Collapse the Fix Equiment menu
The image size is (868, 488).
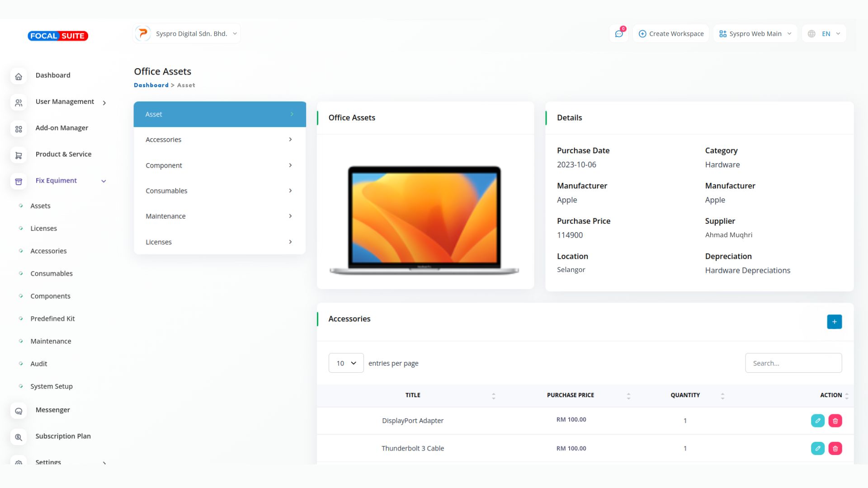coord(104,181)
